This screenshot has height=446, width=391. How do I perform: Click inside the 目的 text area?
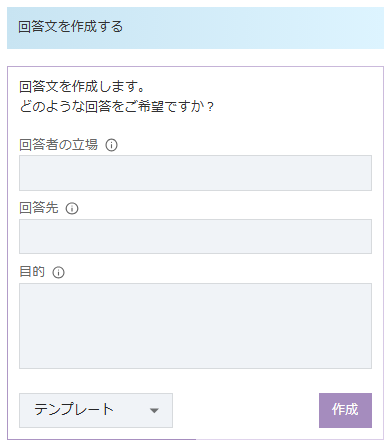pyautogui.click(x=195, y=326)
